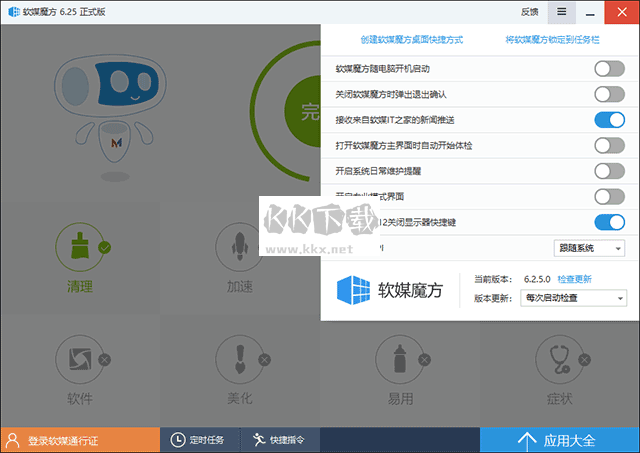The image size is (640, 453).
Task: Open the 跟随系统 dropdown
Action: [589, 248]
